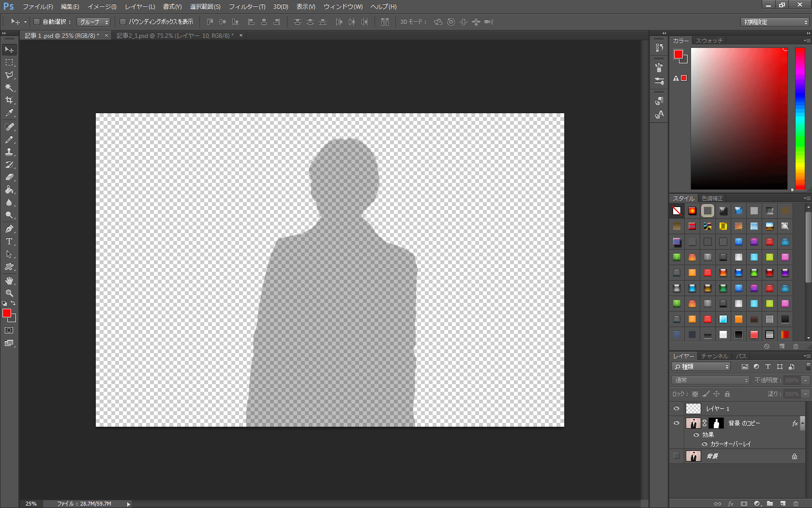Image resolution: width=812 pixels, height=508 pixels.
Task: Create new fill or adjustment layer
Action: (x=757, y=504)
